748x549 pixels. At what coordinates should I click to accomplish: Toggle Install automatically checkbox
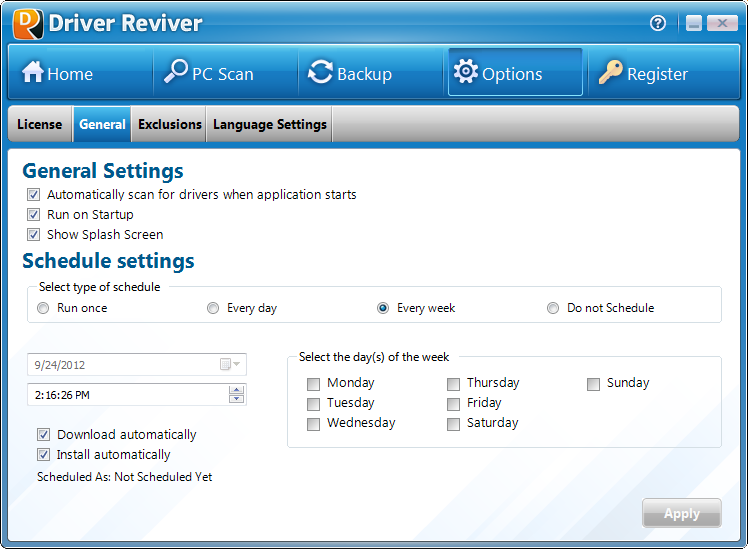pyautogui.click(x=43, y=455)
